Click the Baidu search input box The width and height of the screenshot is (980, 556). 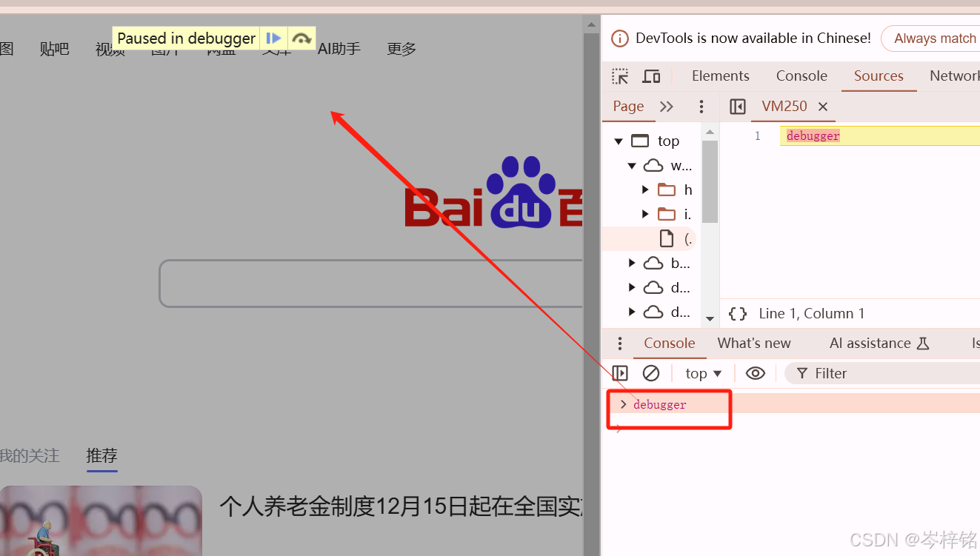[370, 283]
